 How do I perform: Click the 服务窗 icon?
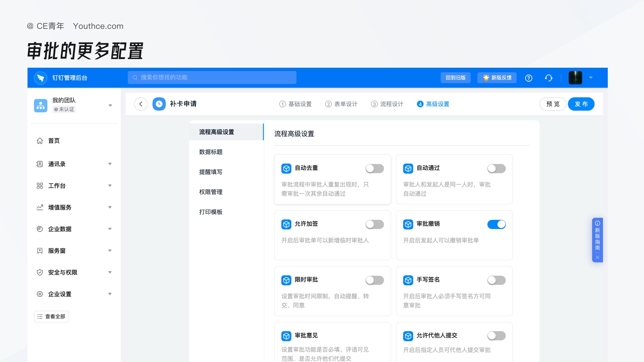(x=40, y=251)
